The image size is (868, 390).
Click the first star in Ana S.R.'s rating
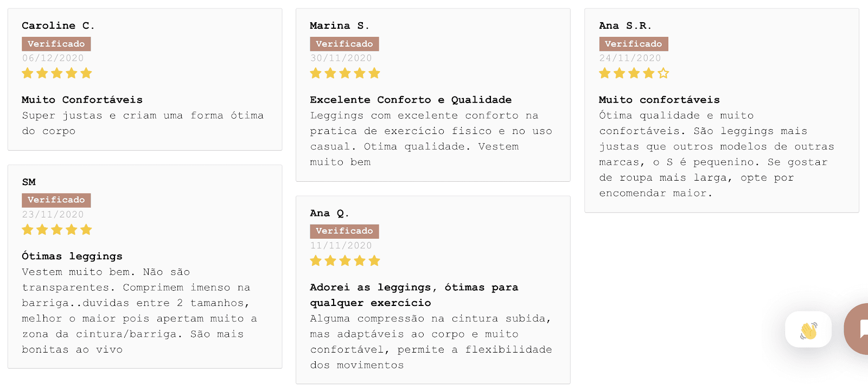pos(605,73)
